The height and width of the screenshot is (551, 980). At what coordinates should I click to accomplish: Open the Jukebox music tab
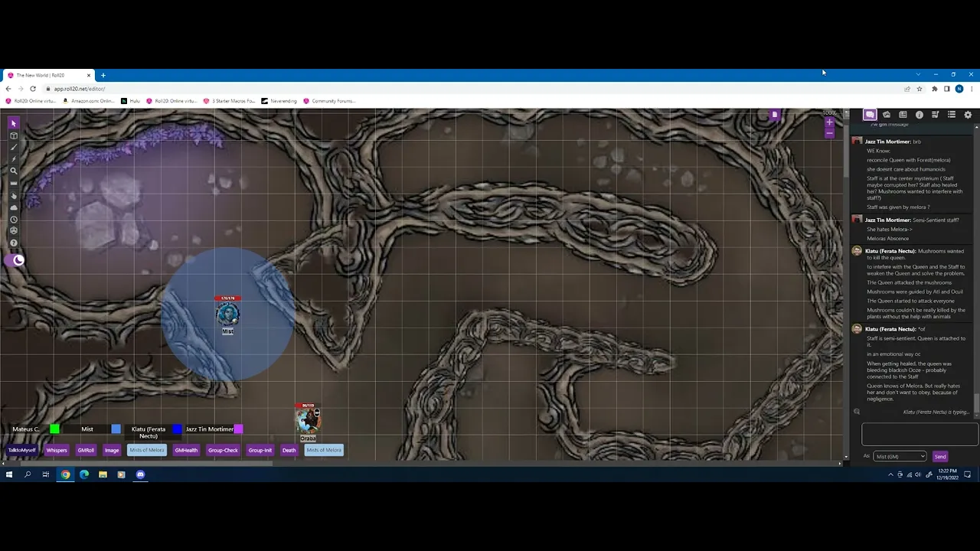935,115
